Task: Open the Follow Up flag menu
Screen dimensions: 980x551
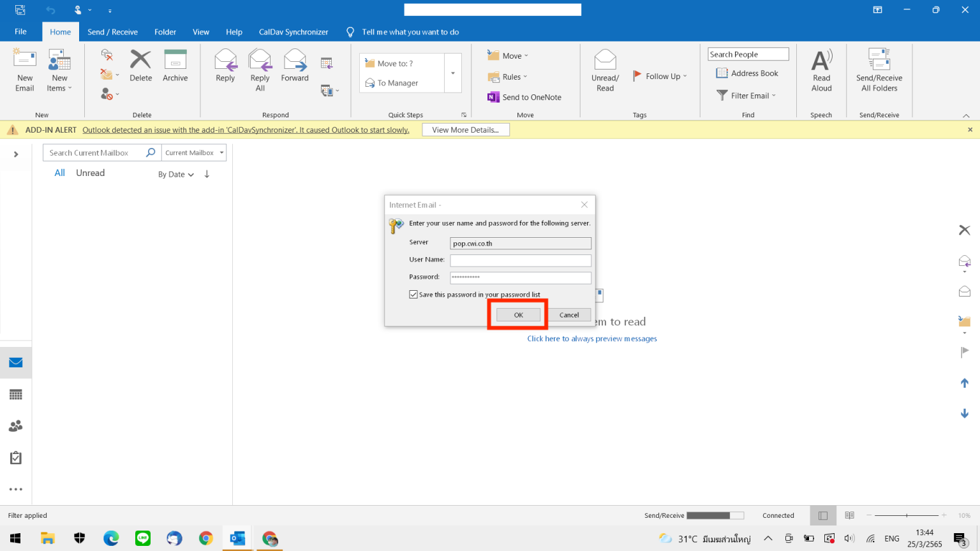Action: [660, 76]
